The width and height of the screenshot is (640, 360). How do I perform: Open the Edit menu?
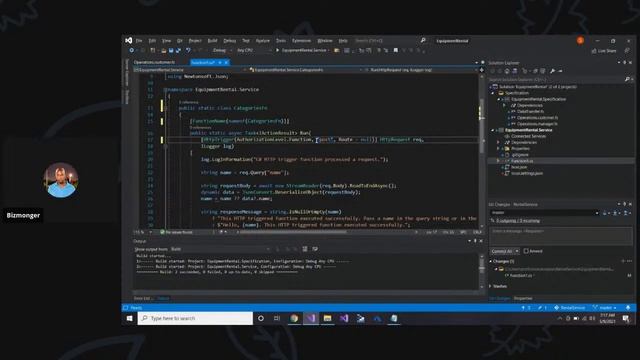point(152,41)
